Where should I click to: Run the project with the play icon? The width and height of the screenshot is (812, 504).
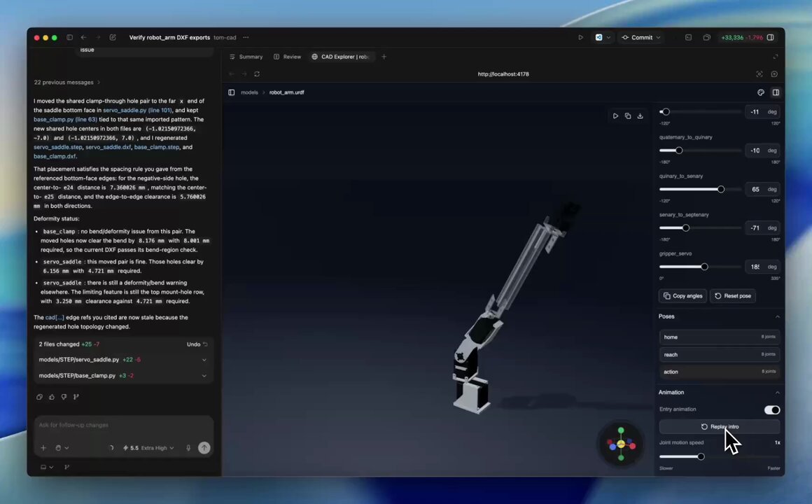[580, 37]
